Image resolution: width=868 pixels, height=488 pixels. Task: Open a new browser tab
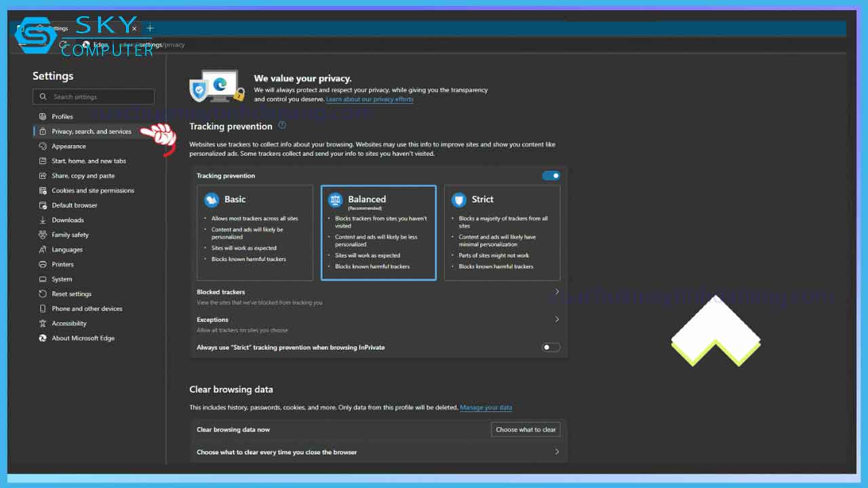150,28
